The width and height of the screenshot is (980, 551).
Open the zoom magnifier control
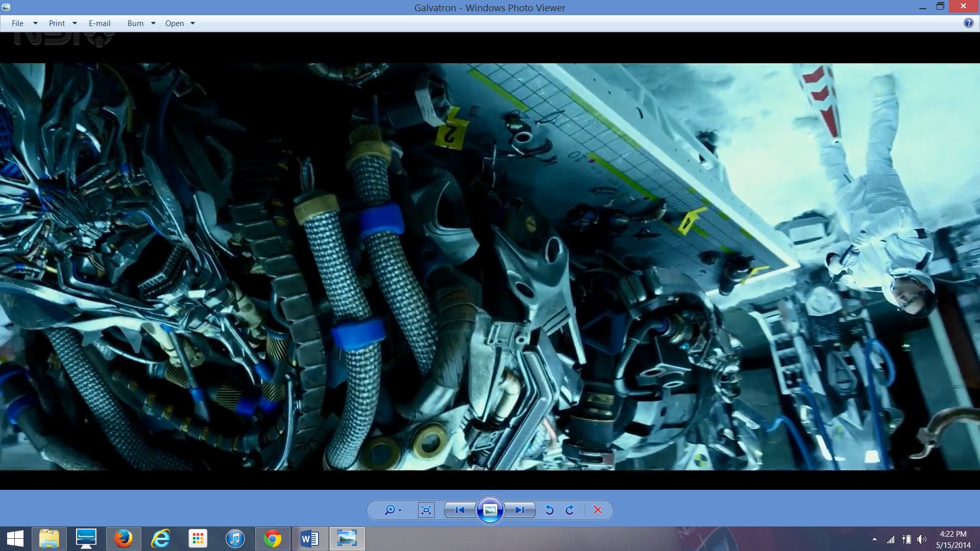coord(392,510)
